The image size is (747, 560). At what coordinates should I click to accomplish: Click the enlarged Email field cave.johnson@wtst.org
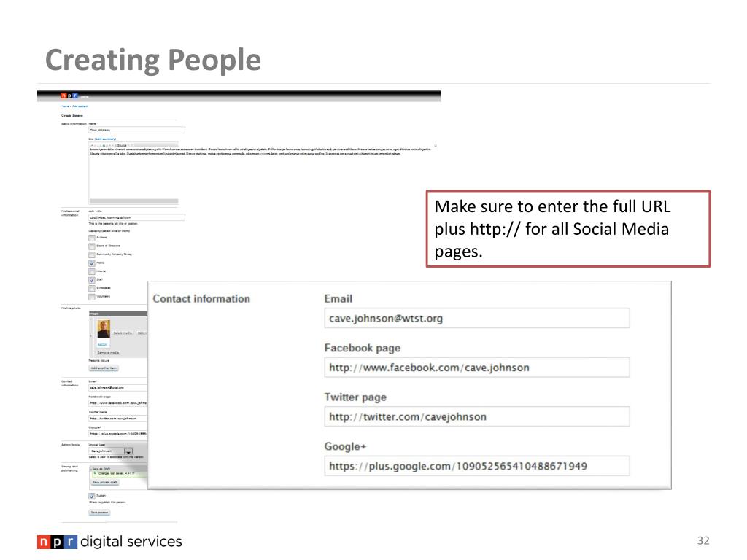click(x=477, y=318)
